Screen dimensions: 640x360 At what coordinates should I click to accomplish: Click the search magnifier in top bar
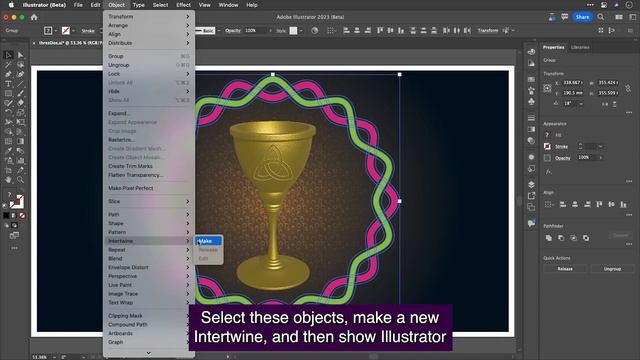[x=601, y=17]
